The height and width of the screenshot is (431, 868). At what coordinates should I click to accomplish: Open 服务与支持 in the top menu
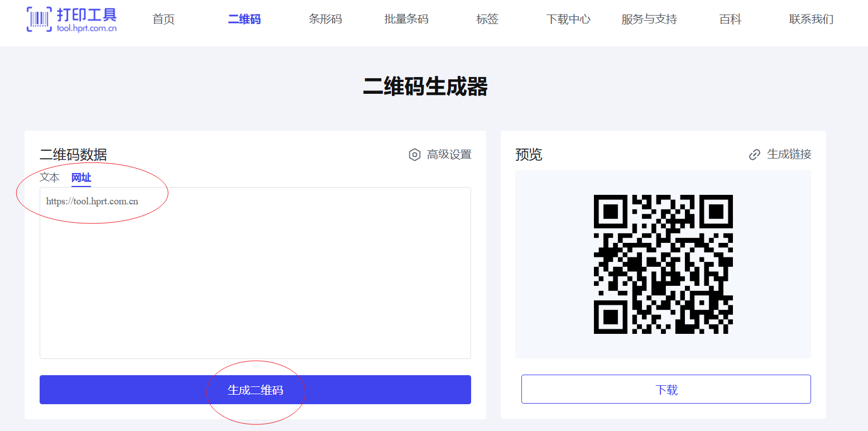(x=649, y=19)
